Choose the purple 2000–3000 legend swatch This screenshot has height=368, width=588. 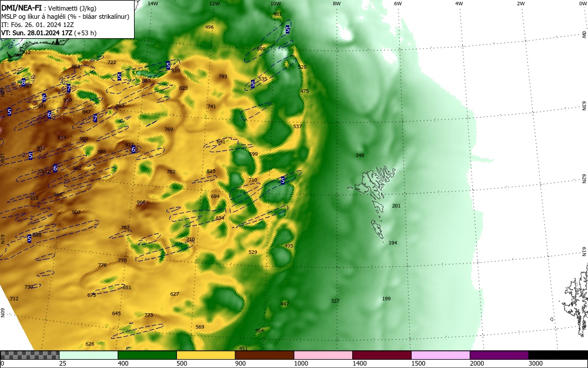click(x=499, y=355)
